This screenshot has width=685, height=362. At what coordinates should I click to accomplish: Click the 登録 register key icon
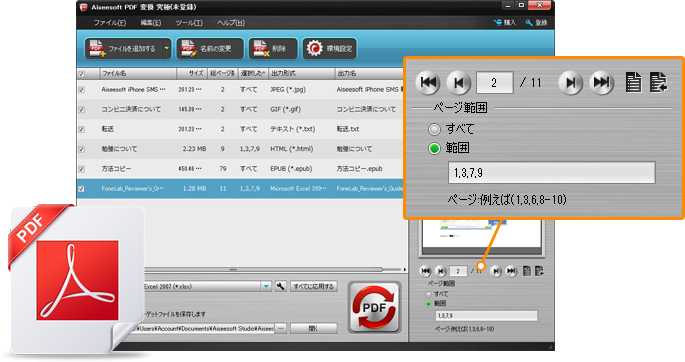536,22
